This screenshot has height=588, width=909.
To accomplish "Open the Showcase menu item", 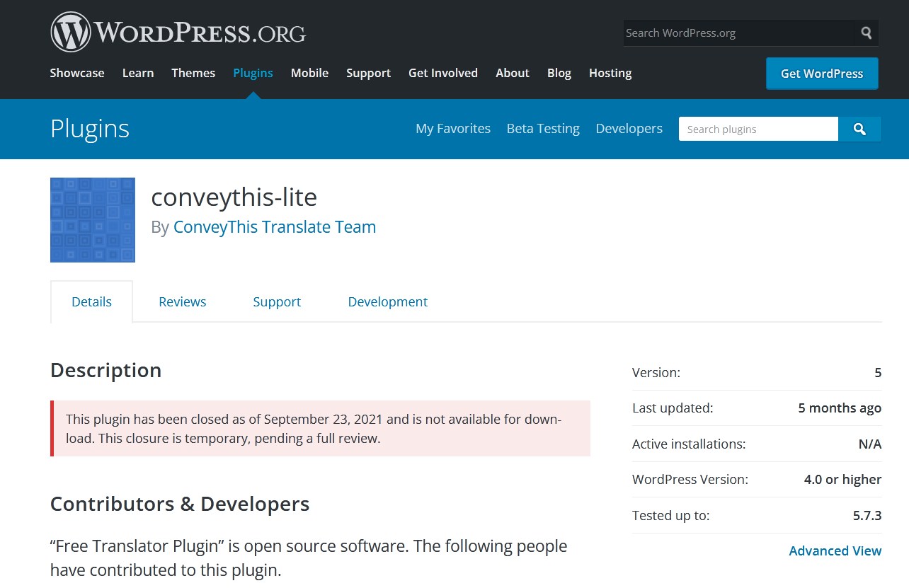I will pos(77,73).
